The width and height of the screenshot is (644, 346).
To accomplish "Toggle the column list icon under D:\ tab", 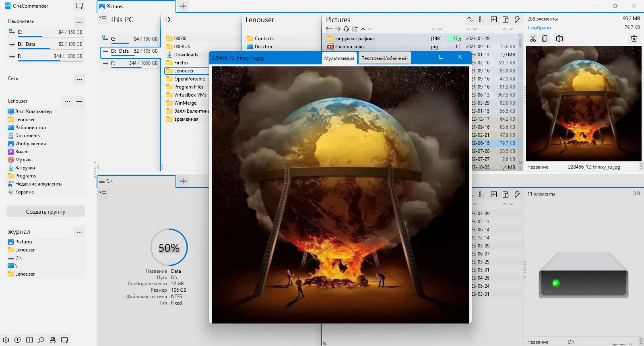I will [103, 193].
